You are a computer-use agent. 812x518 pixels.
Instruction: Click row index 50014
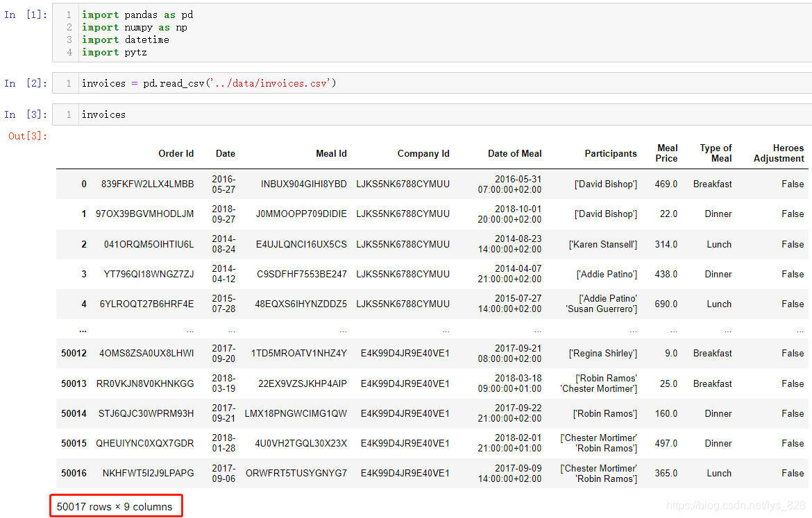[x=74, y=414]
